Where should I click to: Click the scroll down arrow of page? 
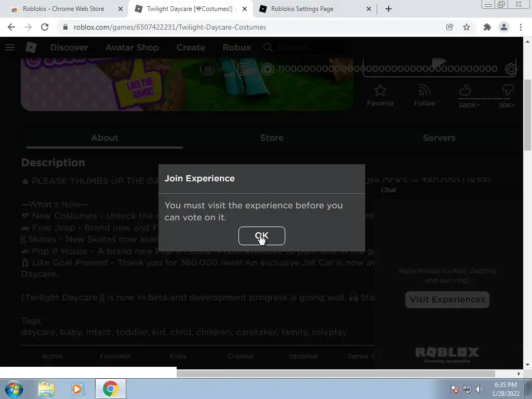pos(528,365)
